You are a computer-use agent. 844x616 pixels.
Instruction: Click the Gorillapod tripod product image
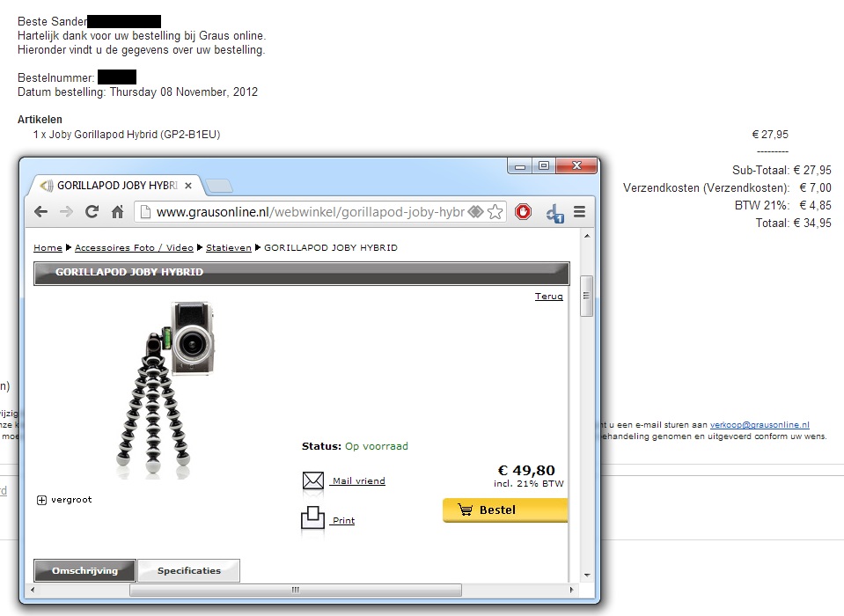coord(165,390)
